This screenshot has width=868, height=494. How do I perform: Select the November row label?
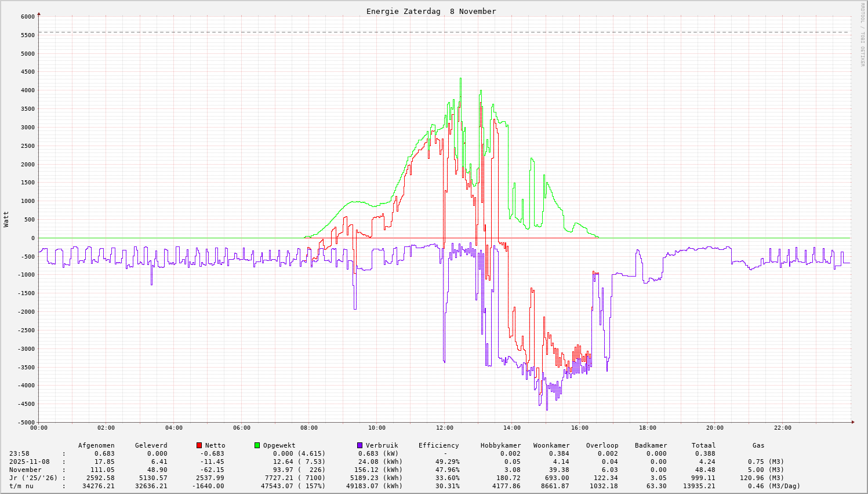click(25, 470)
